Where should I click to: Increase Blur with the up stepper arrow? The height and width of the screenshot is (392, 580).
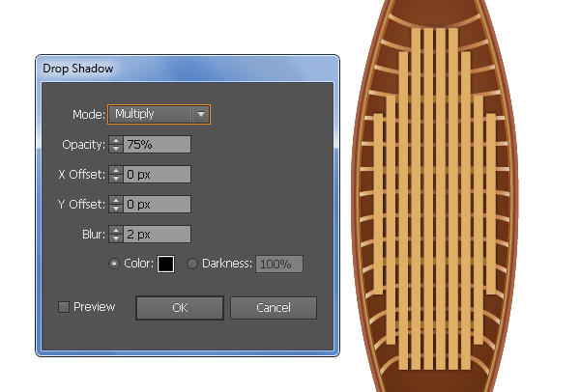coord(116,230)
